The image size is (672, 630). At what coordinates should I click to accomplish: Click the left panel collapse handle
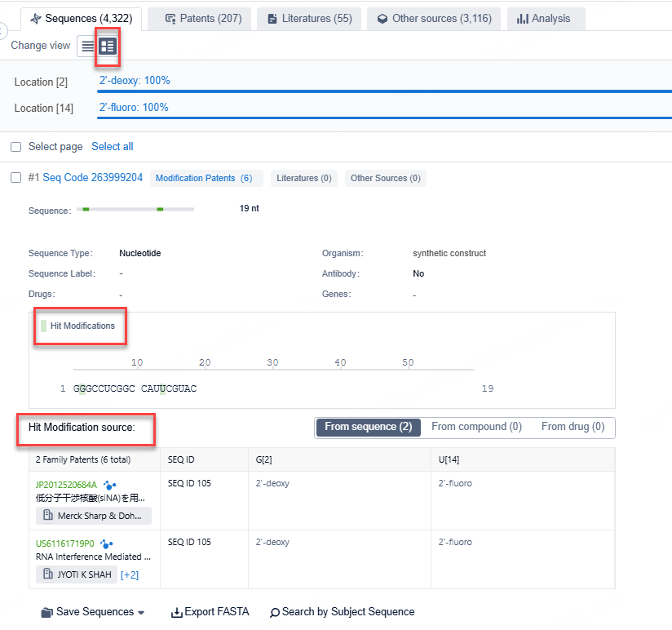coord(2,31)
